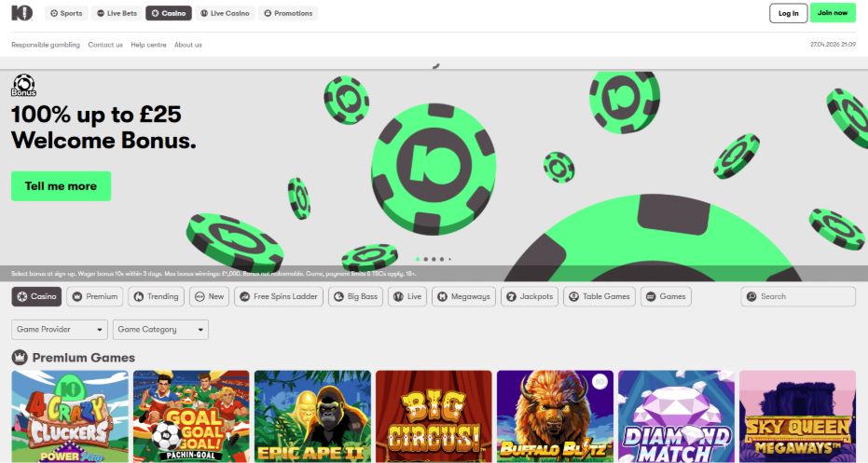Open Sky Queen Megaways game
868x463 pixels.
pyautogui.click(x=798, y=416)
